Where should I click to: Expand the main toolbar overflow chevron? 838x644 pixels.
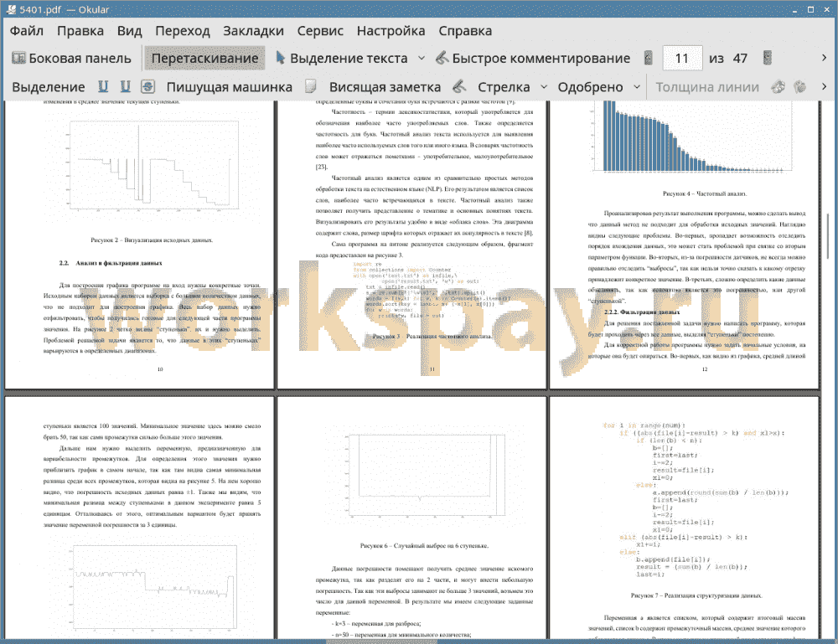[x=824, y=58]
